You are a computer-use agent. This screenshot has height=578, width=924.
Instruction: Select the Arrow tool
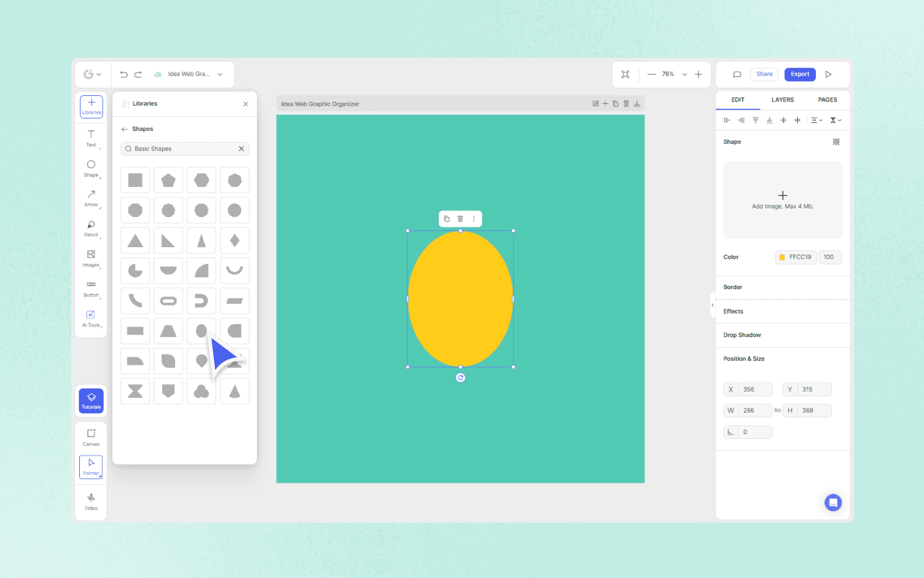(91, 198)
